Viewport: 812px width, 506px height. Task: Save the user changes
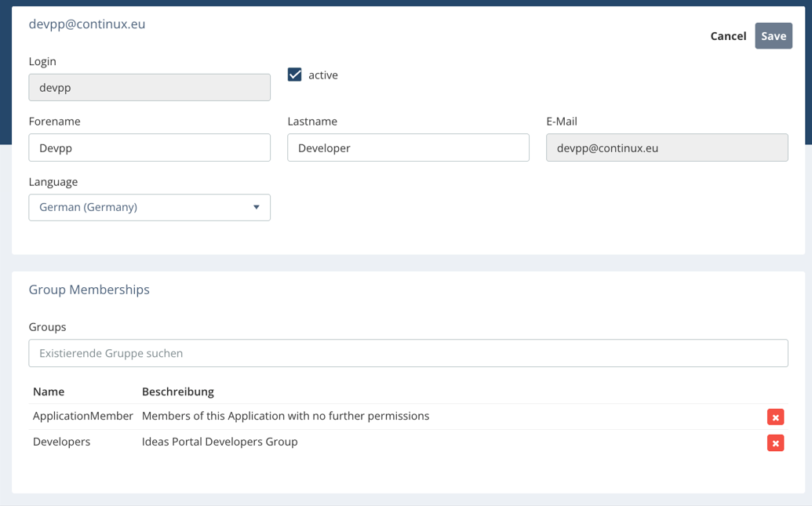(x=773, y=36)
